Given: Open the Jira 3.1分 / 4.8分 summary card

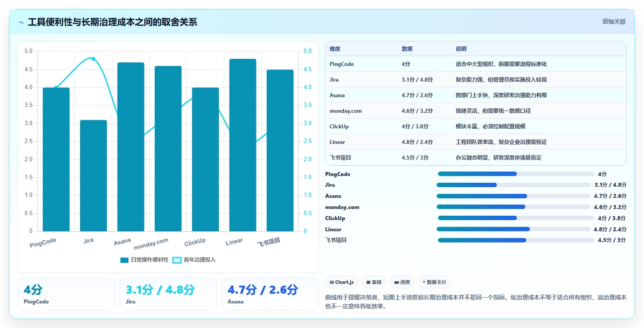Looking at the screenshot, I should point(168,294).
